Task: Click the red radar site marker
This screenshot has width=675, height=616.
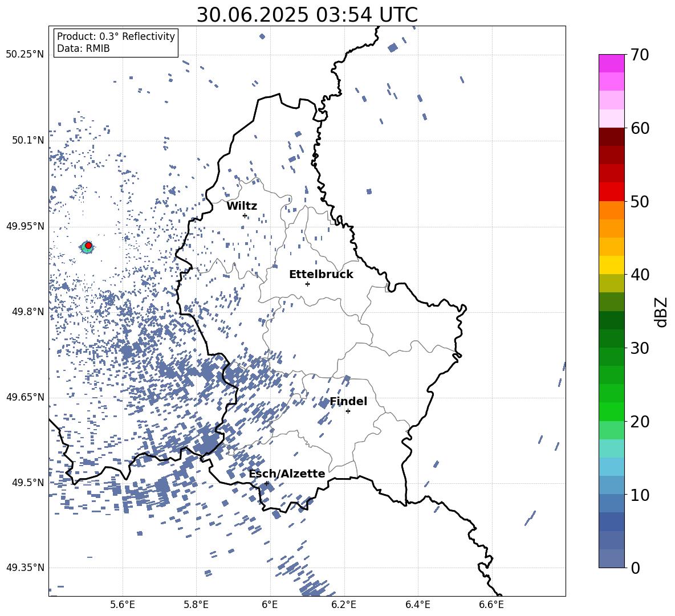Action: [88, 246]
